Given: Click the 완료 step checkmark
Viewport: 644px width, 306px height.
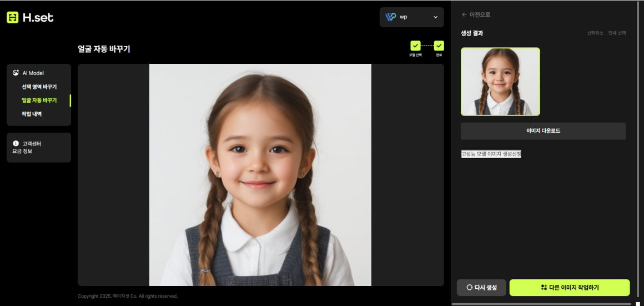Looking at the screenshot, I should pos(439,46).
